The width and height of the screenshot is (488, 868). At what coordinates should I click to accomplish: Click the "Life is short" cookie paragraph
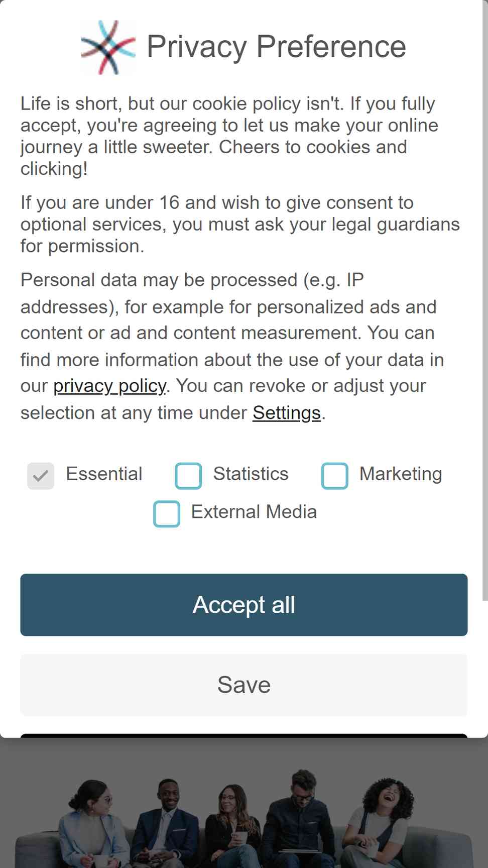229,136
